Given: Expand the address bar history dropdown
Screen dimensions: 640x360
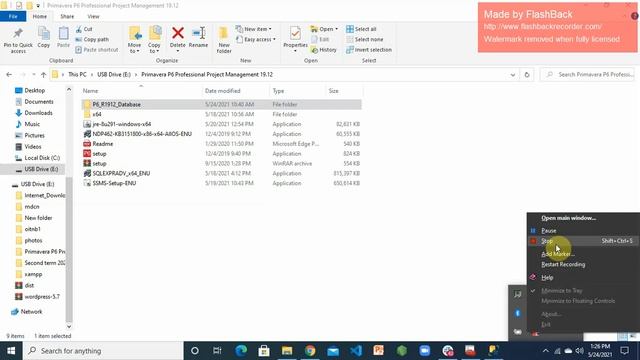Looking at the screenshot, I should 513,75.
